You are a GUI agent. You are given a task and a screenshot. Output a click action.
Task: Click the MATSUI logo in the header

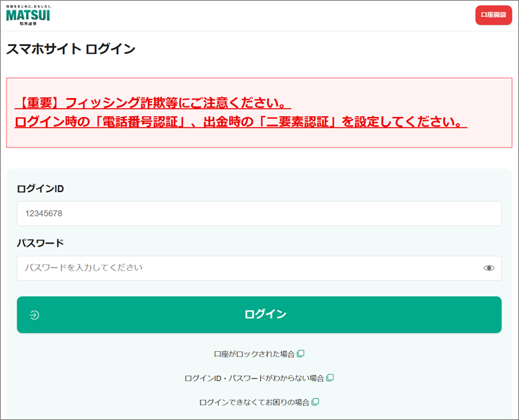pyautogui.click(x=28, y=15)
